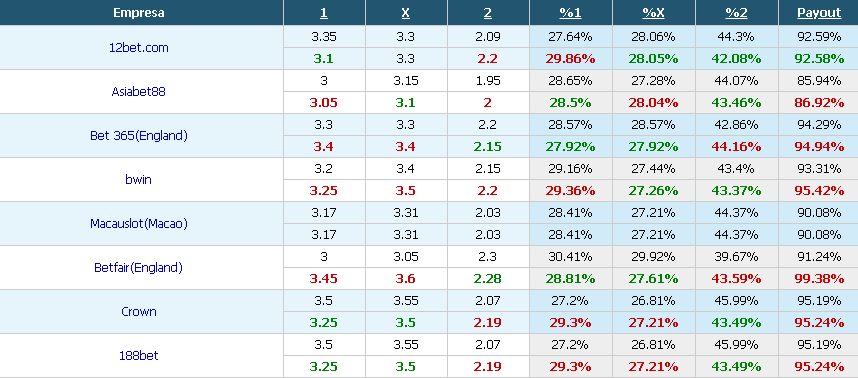Image resolution: width=858 pixels, height=378 pixels.
Task: Select Betfair's 99.38% payout cell
Action: point(819,278)
